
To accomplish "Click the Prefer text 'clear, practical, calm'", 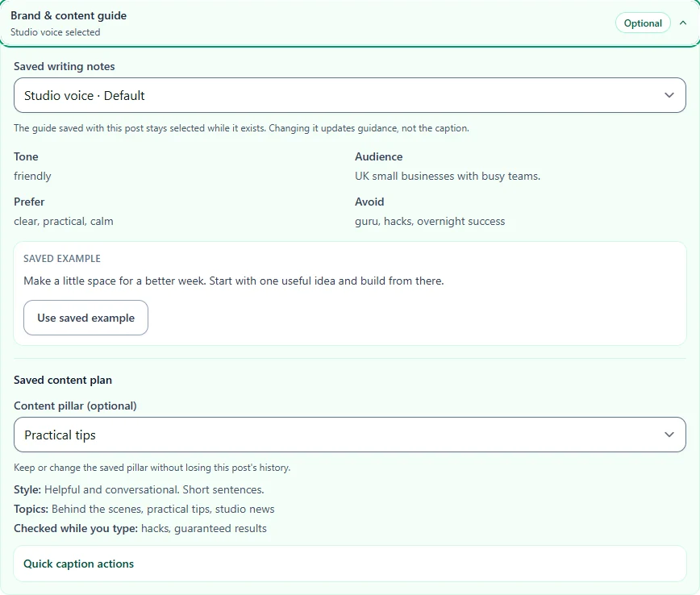I will pos(64,222).
